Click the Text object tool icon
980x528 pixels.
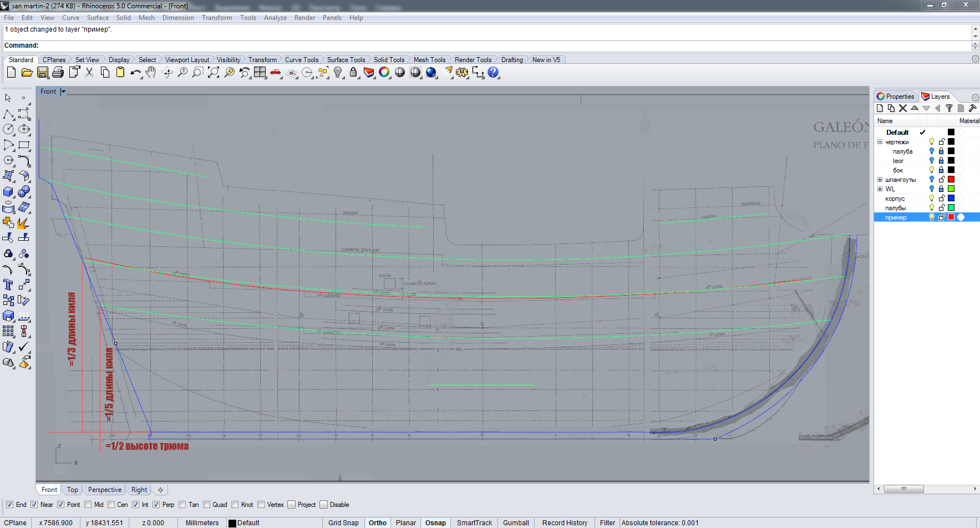[8, 285]
